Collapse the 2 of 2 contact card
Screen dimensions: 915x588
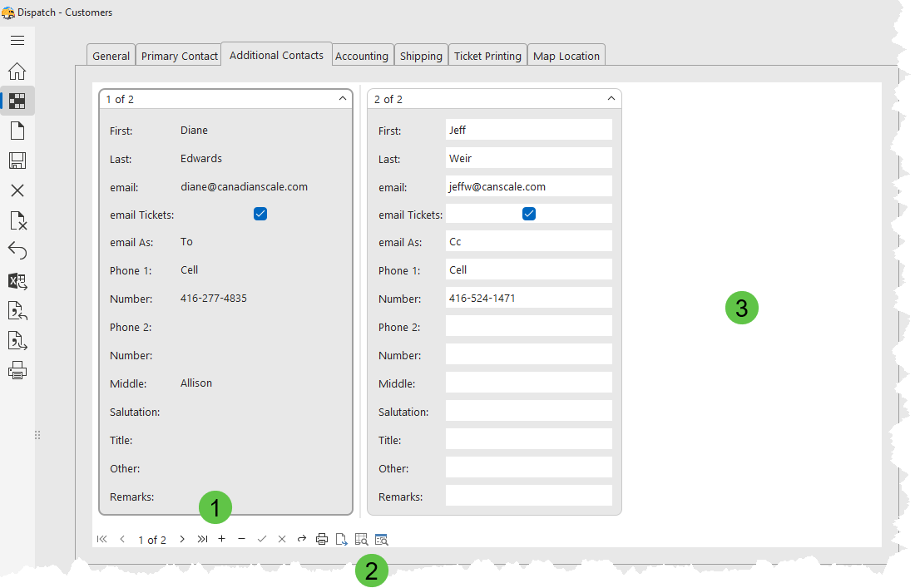click(611, 99)
